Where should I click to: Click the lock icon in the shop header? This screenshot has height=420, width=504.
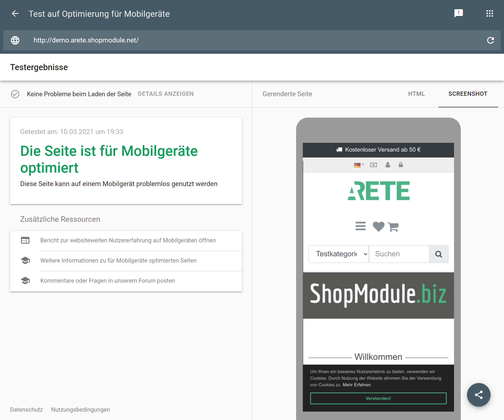(x=401, y=165)
